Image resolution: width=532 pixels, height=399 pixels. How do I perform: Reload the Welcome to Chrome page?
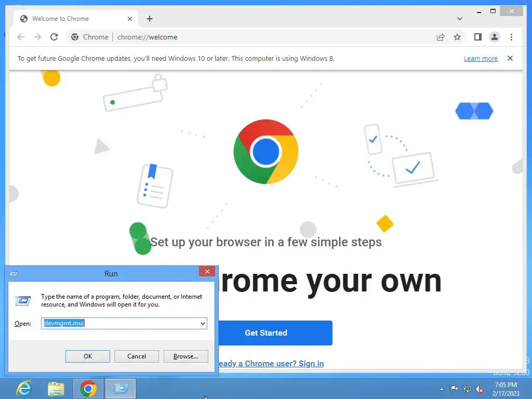click(x=54, y=37)
